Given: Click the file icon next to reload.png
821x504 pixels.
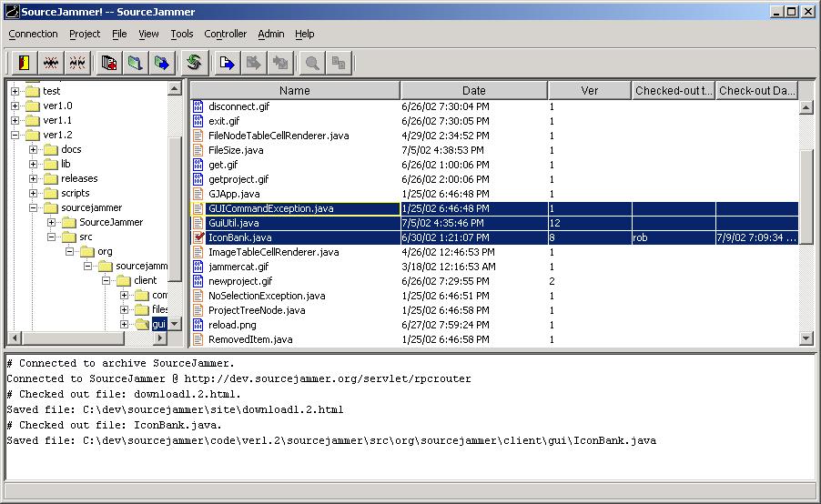Looking at the screenshot, I should (199, 325).
